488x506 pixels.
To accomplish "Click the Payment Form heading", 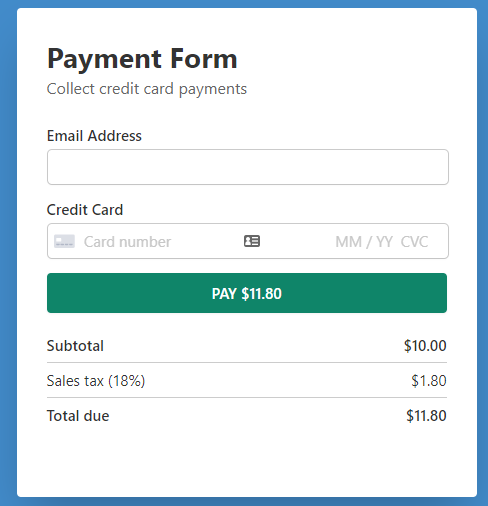I will (x=142, y=59).
